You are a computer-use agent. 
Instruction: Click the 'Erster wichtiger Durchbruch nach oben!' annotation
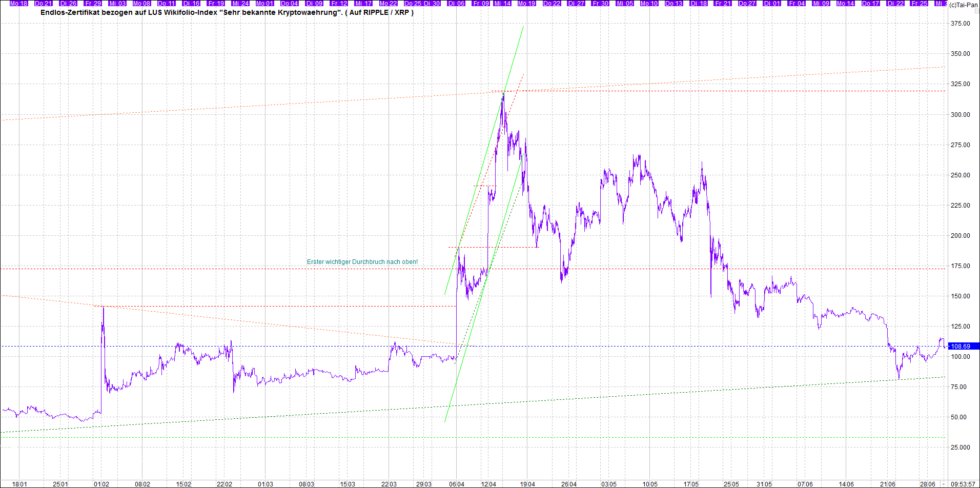(x=362, y=262)
